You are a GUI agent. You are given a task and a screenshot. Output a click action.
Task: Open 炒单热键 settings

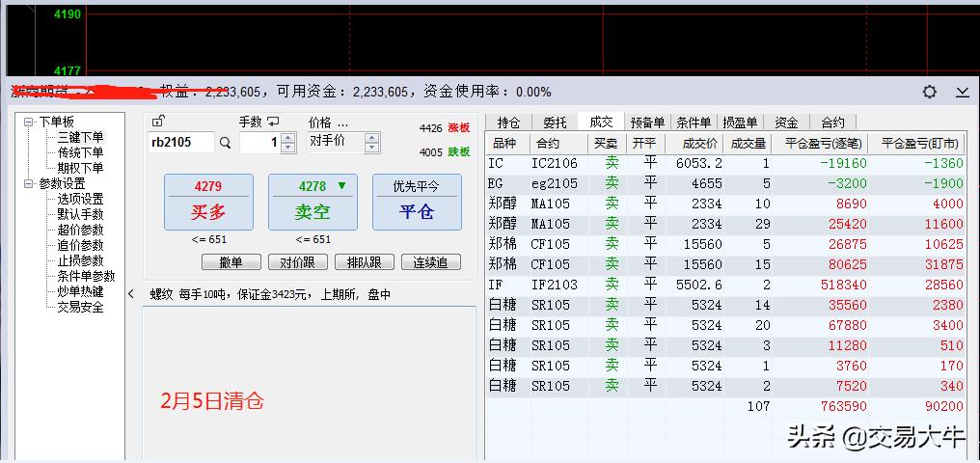[81, 292]
